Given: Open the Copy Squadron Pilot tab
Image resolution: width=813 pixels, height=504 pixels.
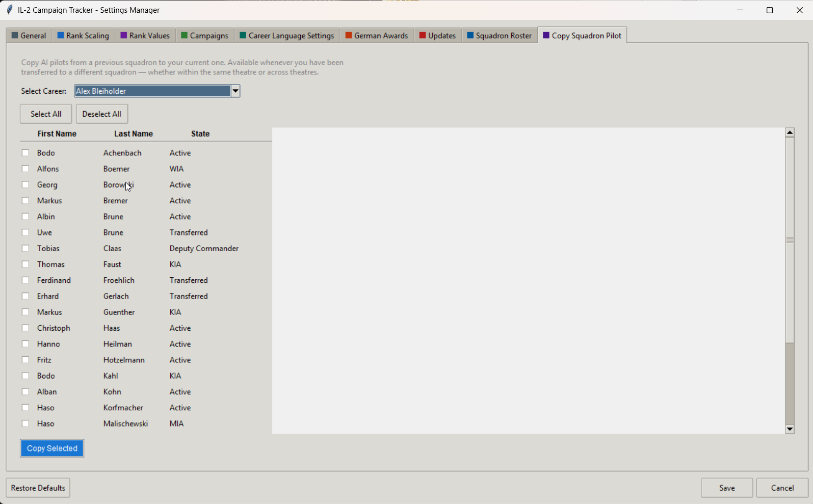Looking at the screenshot, I should point(582,35).
